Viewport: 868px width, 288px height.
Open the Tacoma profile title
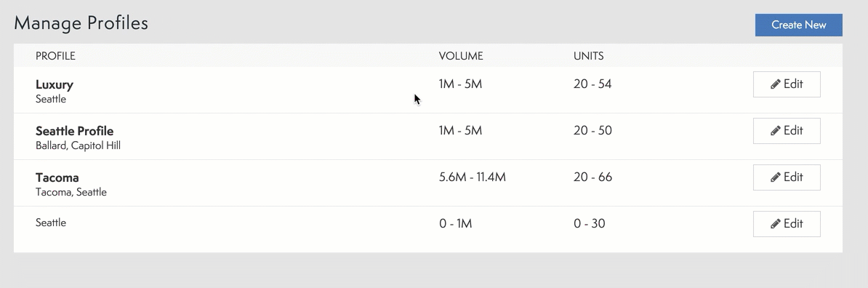[x=57, y=177]
